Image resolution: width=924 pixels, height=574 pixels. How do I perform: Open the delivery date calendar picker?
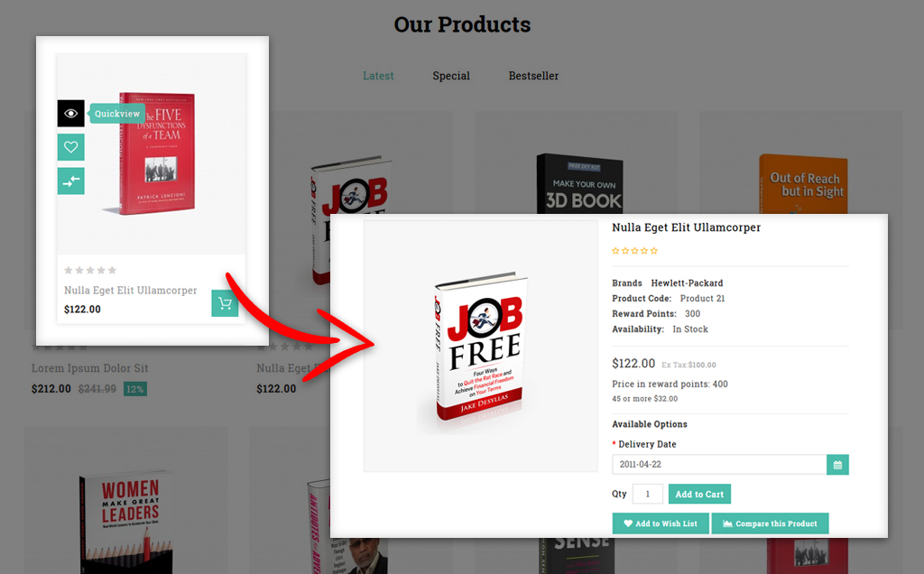click(837, 465)
